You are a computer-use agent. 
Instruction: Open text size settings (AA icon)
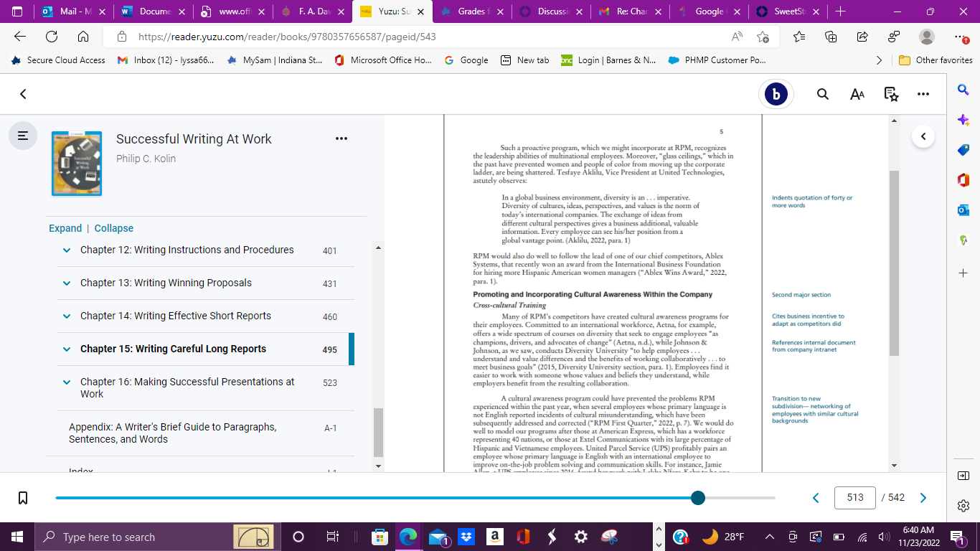[857, 94]
